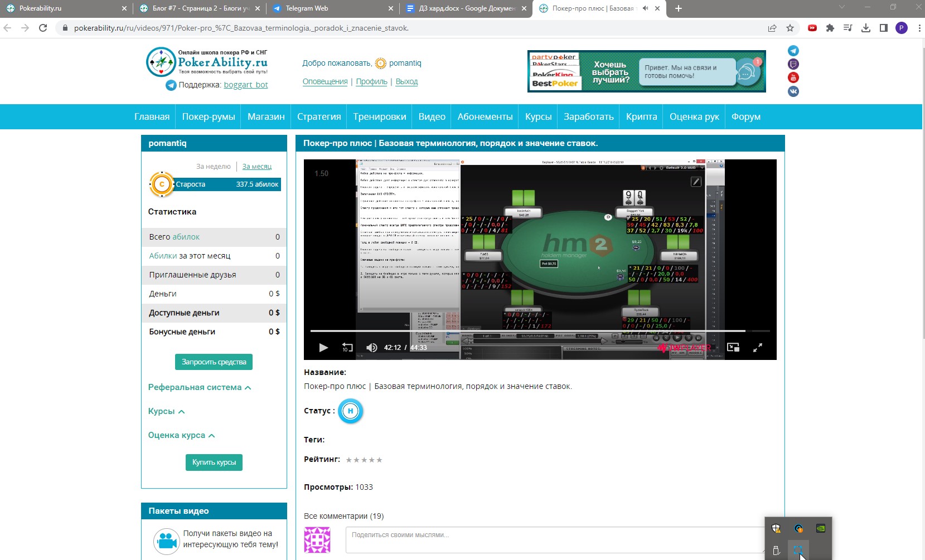Screen dimensions: 925x560
Task: Switch to the Pokerability.ru tab
Action: coord(66,8)
